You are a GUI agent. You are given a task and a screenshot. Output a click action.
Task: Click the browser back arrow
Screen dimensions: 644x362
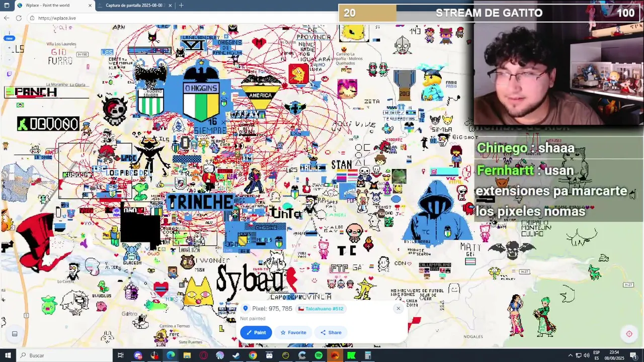[x=7, y=18]
